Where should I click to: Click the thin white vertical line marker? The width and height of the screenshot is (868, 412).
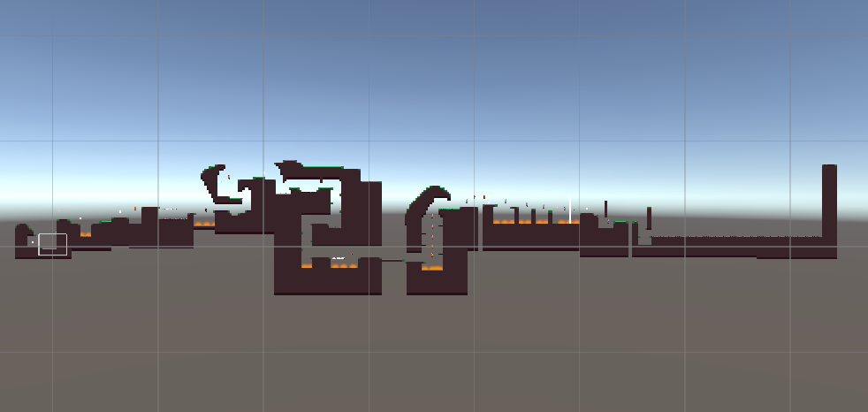[x=569, y=212]
